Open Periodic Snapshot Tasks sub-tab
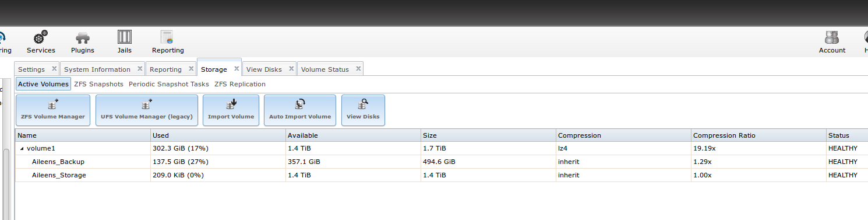868x220 pixels. [169, 84]
